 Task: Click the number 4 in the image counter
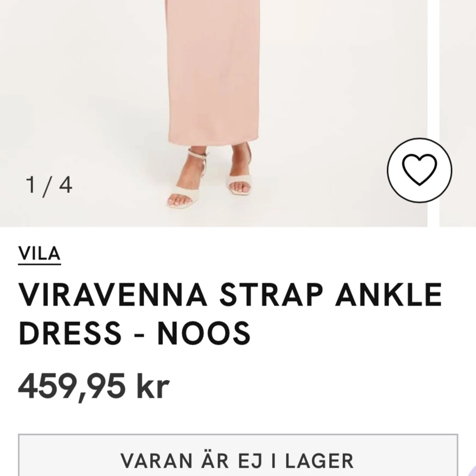pyautogui.click(x=66, y=184)
